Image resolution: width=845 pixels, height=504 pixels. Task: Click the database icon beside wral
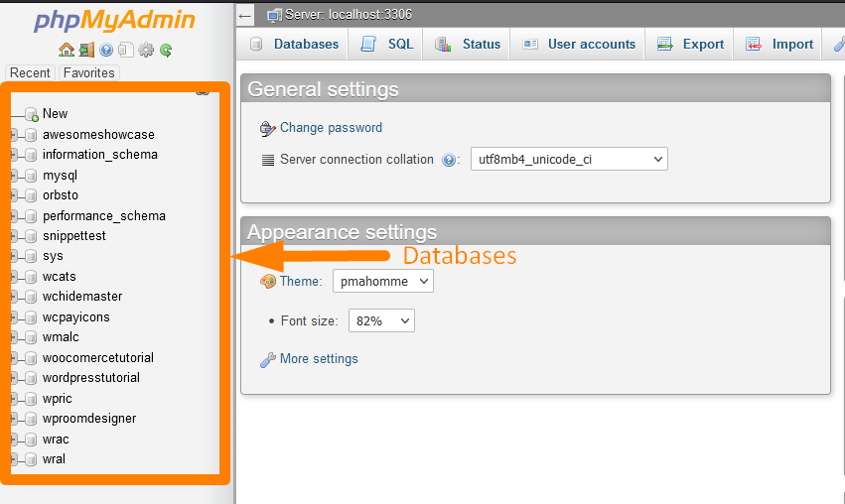pos(31,459)
